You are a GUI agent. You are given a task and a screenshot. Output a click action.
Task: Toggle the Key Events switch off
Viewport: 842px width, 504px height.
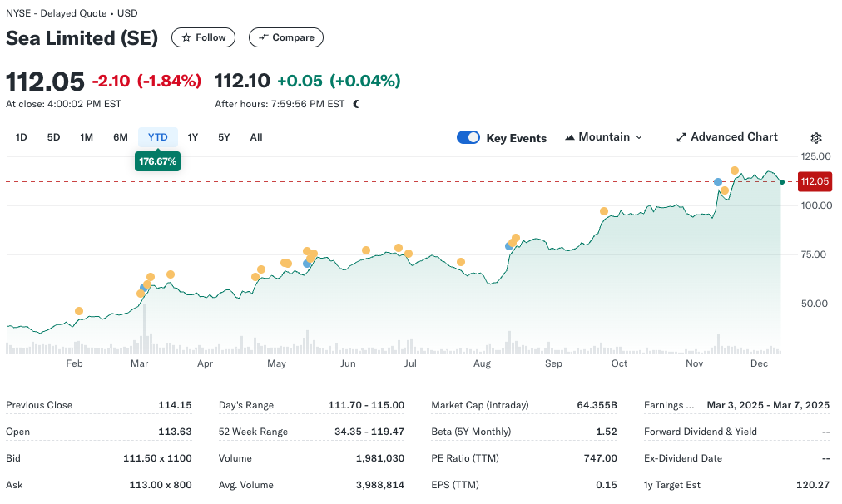tap(468, 137)
